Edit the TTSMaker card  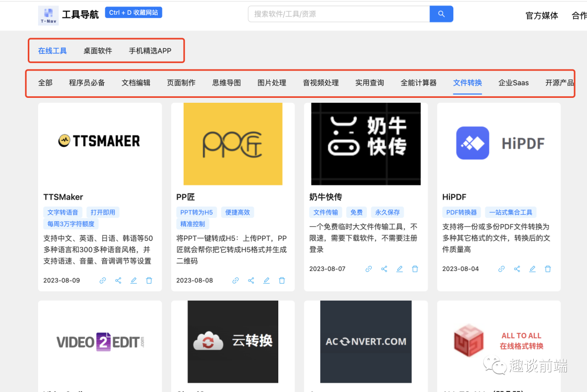point(134,281)
